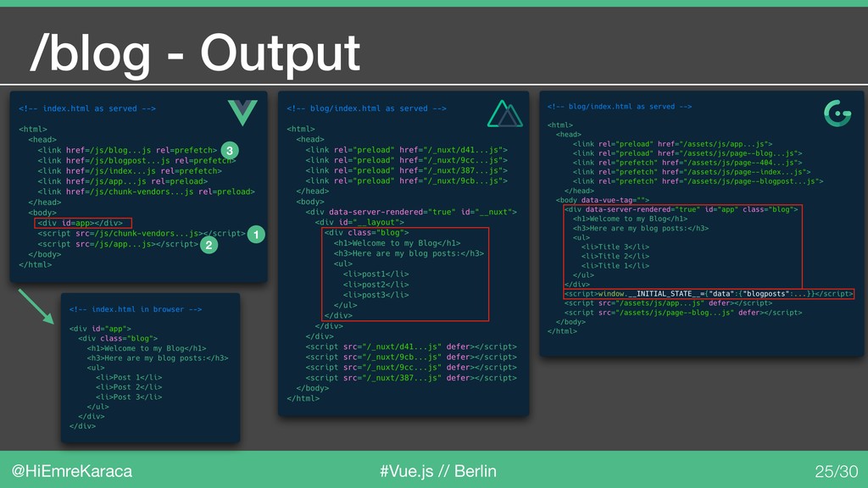
Task: Click the list item "<li>Title 1</li>"
Action: point(615,266)
